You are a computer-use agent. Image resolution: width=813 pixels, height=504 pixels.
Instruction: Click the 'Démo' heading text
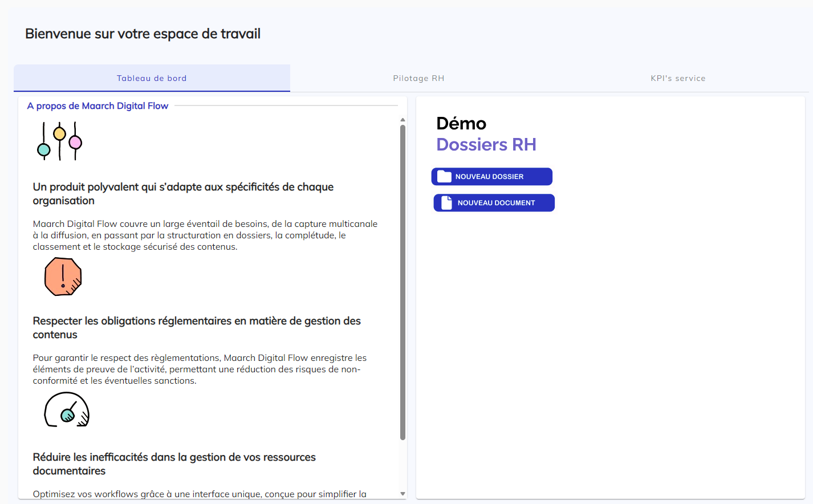[x=461, y=124]
